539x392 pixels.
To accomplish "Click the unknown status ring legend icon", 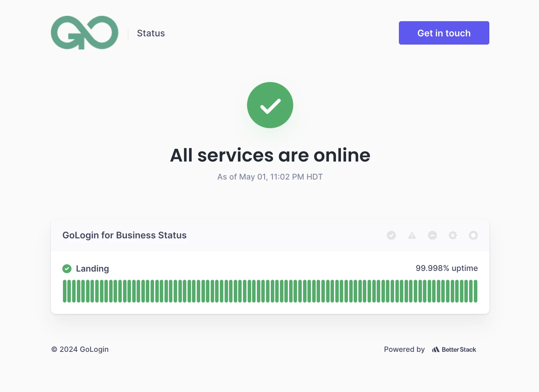I will tap(473, 235).
